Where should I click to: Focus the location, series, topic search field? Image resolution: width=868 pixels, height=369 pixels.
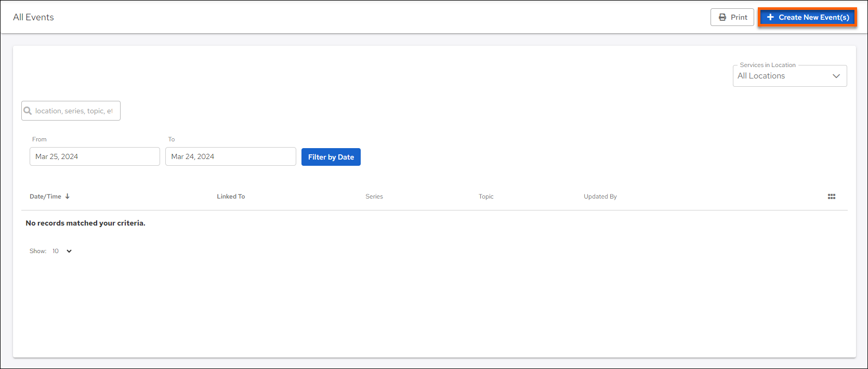pyautogui.click(x=74, y=111)
